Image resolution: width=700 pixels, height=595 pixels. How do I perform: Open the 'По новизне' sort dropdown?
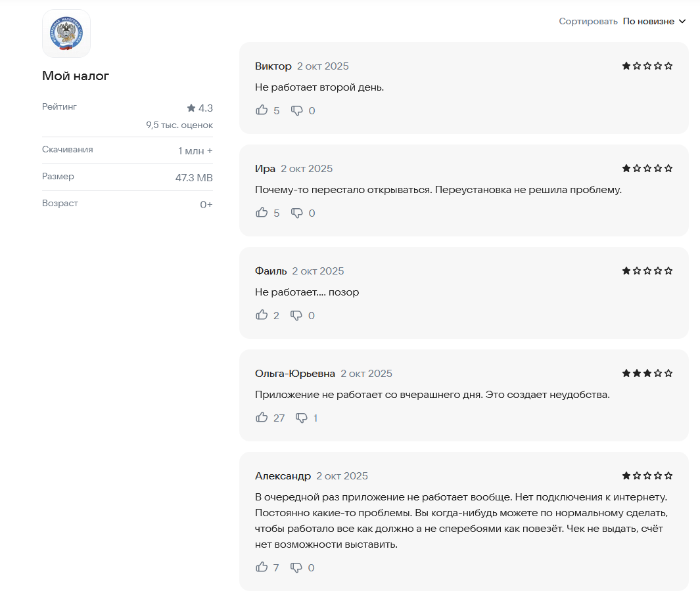pyautogui.click(x=649, y=21)
